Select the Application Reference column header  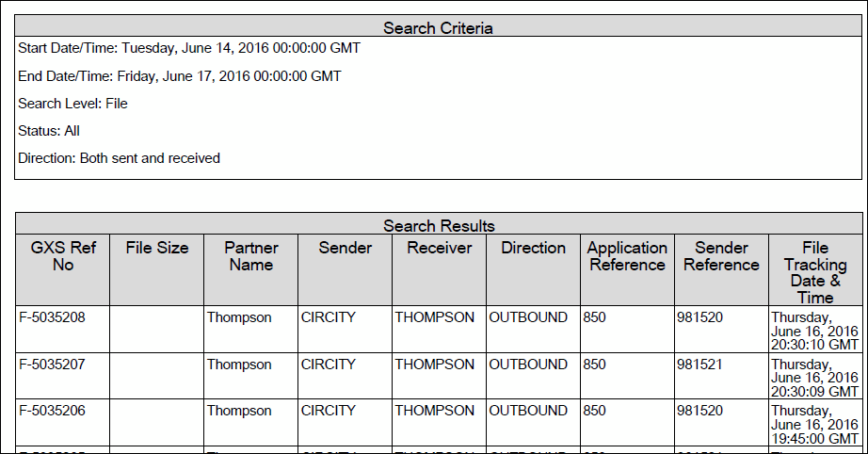[627, 256]
